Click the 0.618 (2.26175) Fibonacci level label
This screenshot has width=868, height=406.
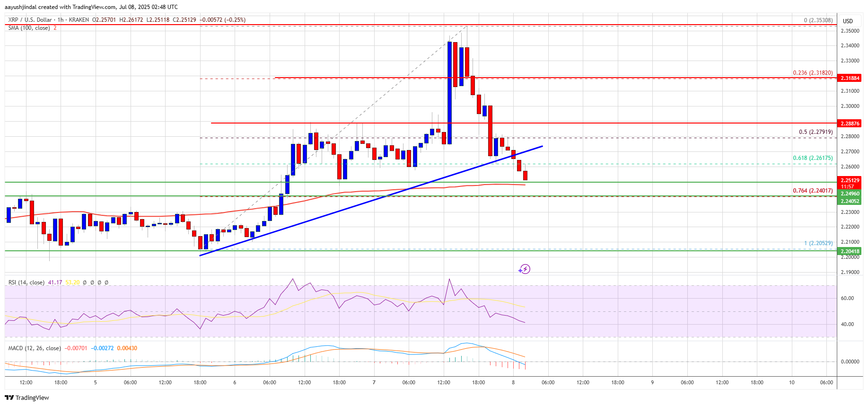click(x=813, y=158)
